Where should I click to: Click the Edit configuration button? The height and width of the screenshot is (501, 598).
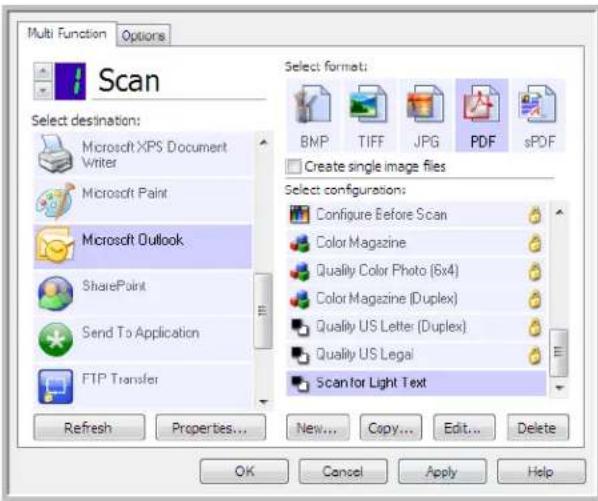click(x=464, y=428)
